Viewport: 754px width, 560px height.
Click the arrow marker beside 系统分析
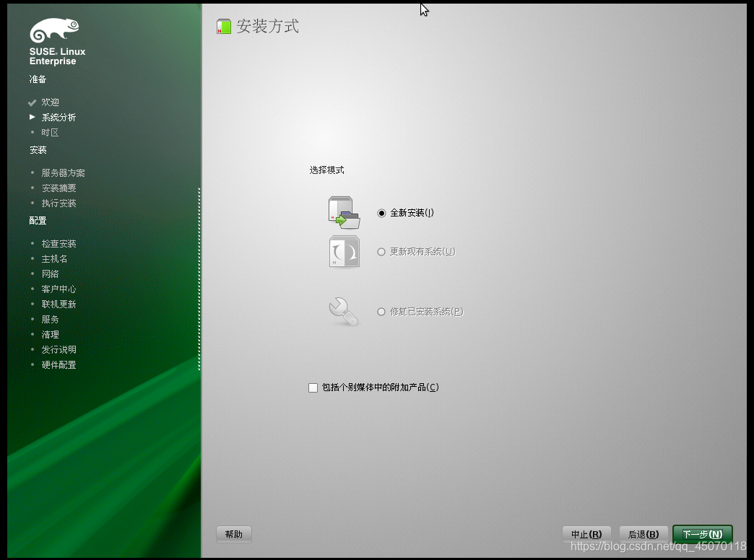point(32,117)
